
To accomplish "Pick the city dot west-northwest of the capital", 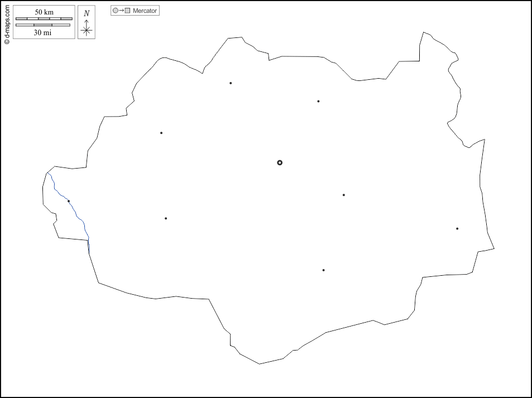I will [x=161, y=133].
